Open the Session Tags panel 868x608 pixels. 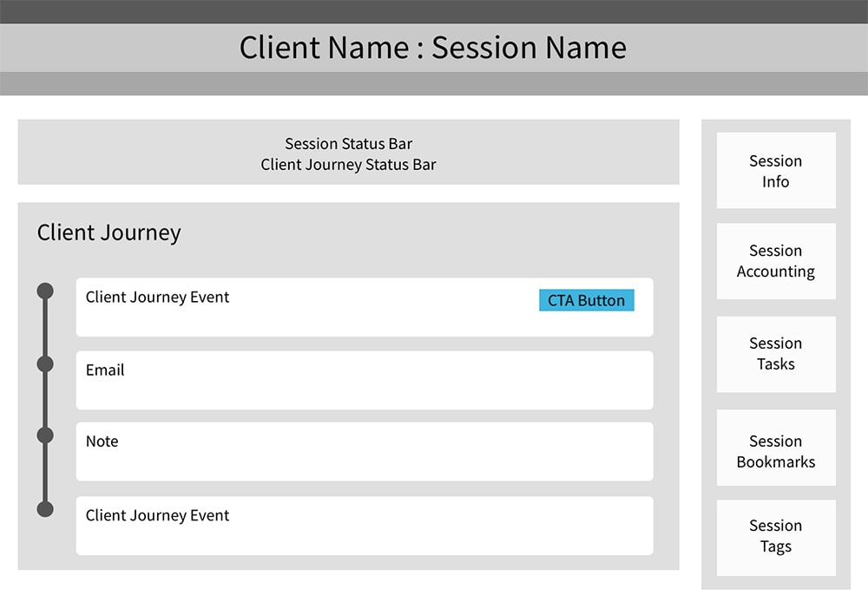775,536
